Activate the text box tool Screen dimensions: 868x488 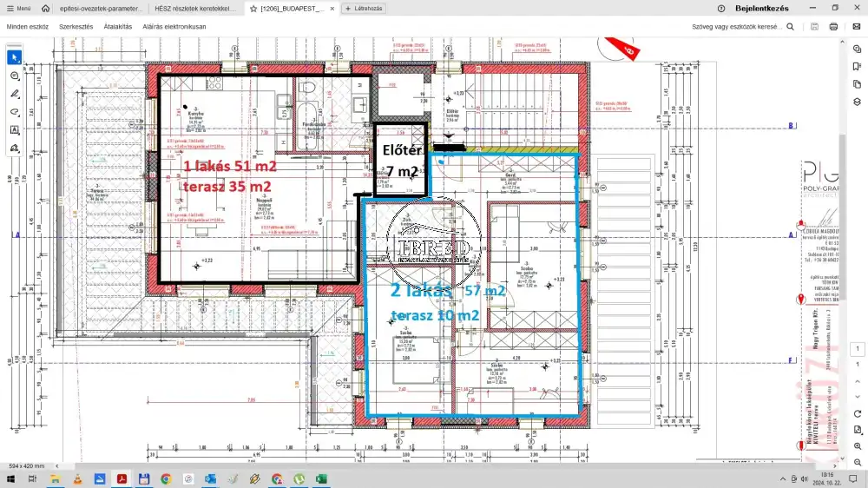(x=15, y=129)
